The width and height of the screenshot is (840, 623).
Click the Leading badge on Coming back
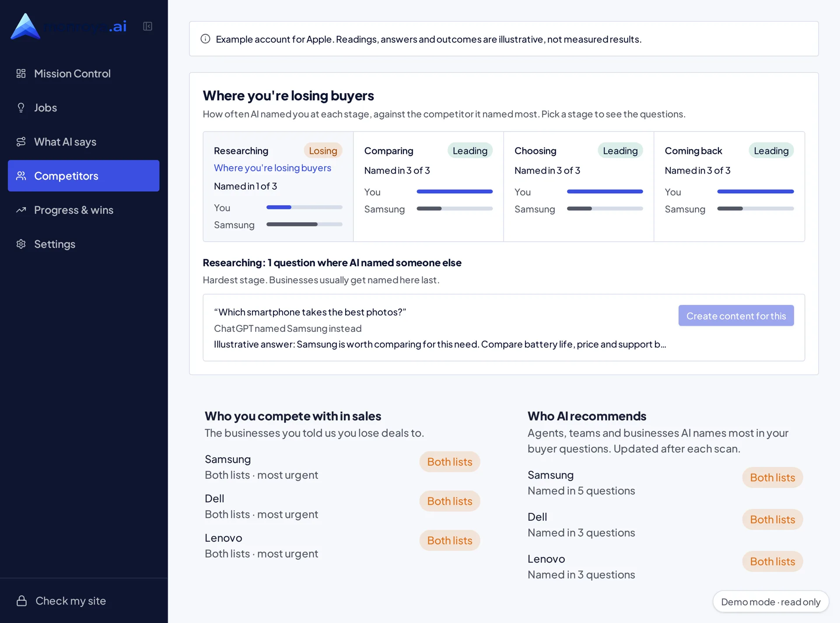(x=771, y=150)
